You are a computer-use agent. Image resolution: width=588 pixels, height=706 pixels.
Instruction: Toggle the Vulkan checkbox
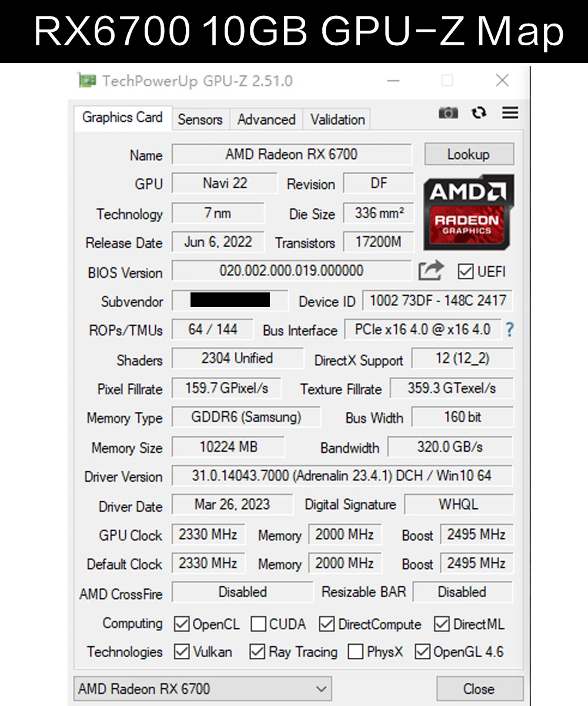182,652
